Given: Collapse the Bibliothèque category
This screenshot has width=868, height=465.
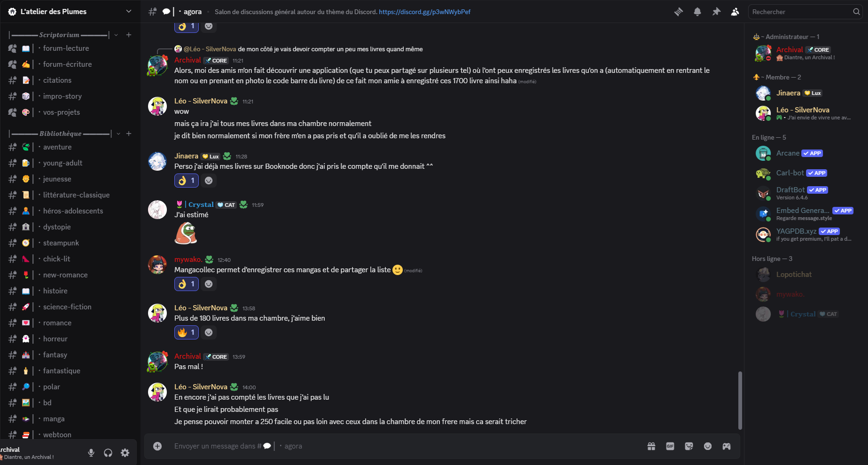Looking at the screenshot, I should click(118, 134).
